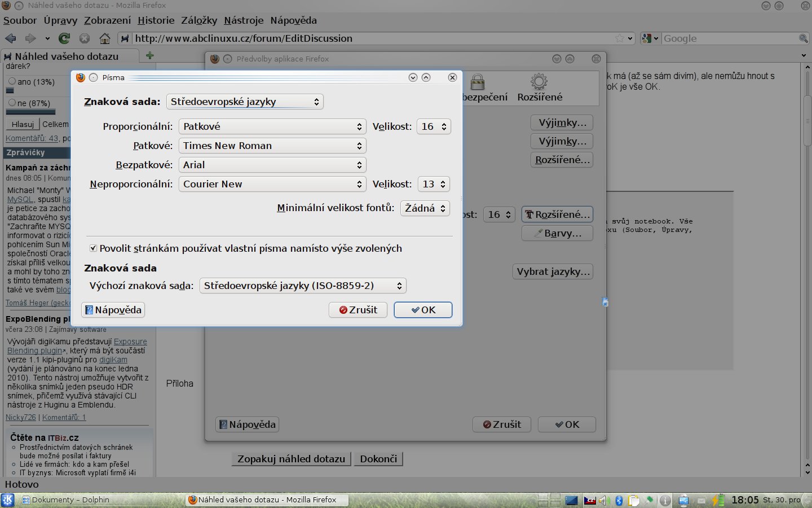Select the 'ano (13%)' poll radio button
The height and width of the screenshot is (508, 812).
12,81
